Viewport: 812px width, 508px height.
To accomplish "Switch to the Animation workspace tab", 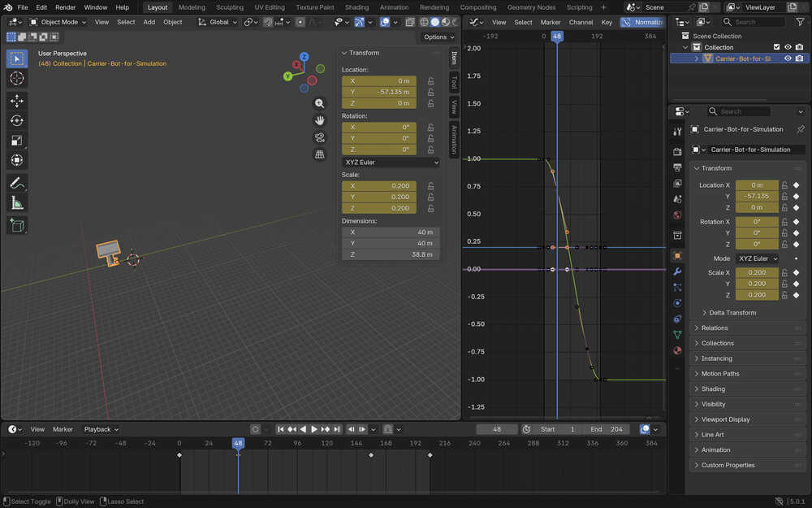I will coord(394,7).
